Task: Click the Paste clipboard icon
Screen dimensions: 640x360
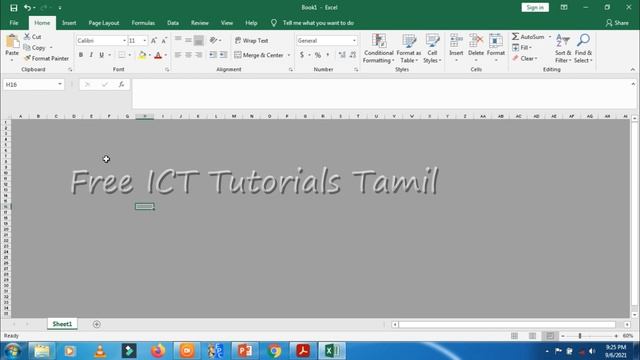Action: (x=12, y=42)
